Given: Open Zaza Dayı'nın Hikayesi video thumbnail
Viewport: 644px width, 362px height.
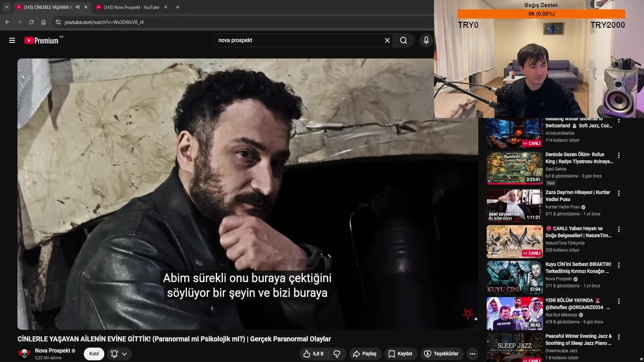Looking at the screenshot, I should pyautogui.click(x=514, y=206).
